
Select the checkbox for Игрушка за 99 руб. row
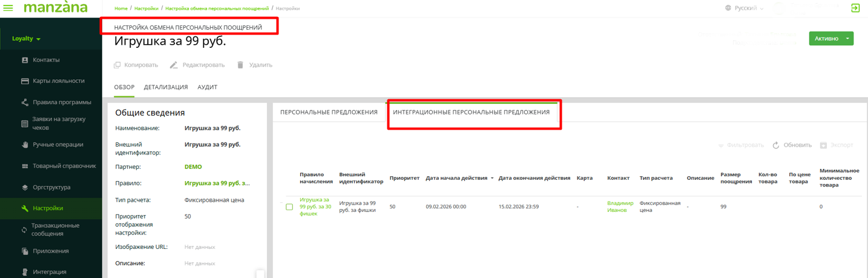pyautogui.click(x=289, y=207)
